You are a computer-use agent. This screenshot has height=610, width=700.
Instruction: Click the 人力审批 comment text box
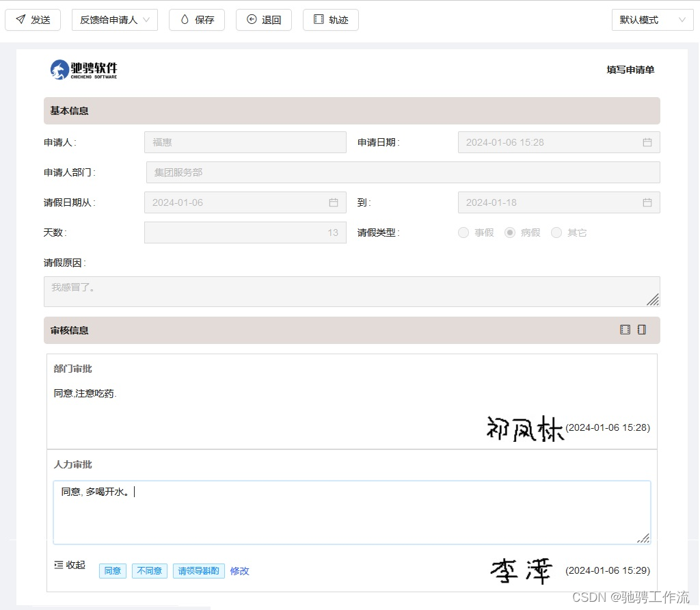pyautogui.click(x=352, y=513)
